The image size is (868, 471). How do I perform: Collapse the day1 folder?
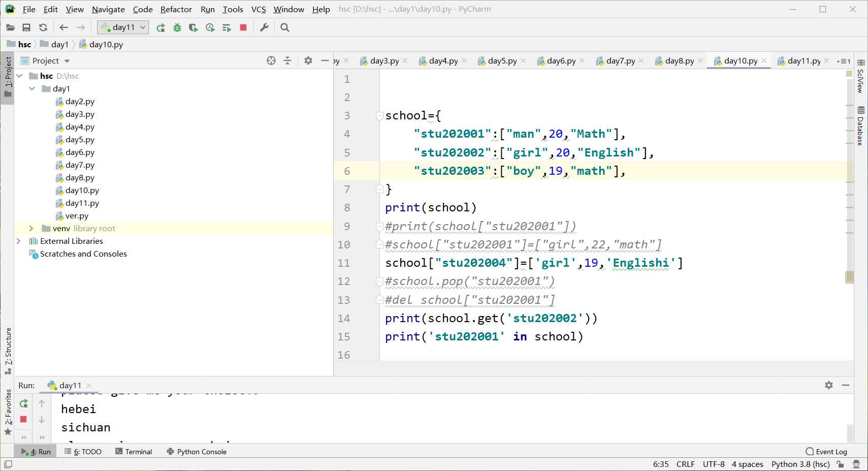[x=32, y=88]
